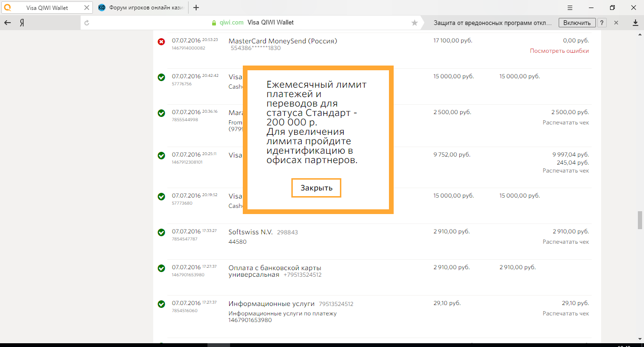644x347 pixels.
Task: Switch to the Форум игроков онлайн tab
Action: click(x=141, y=8)
